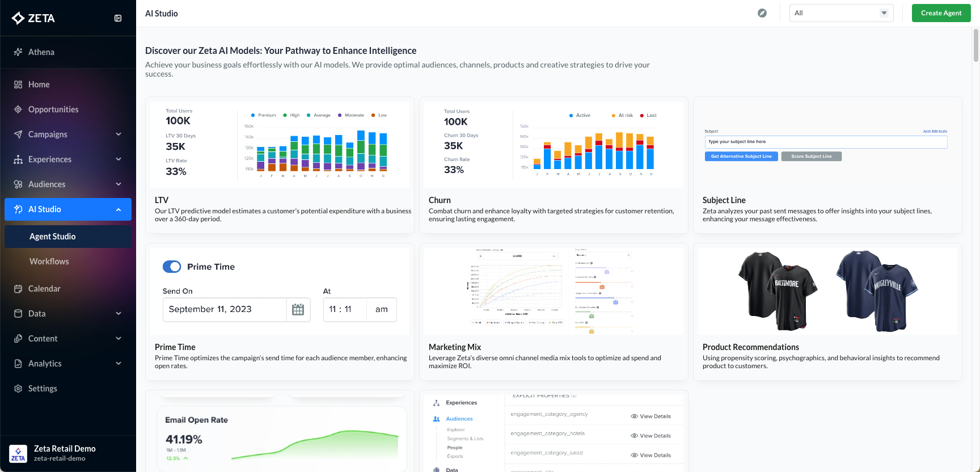Click the compass icon in top bar
Screen dimensions: 980x472
point(762,13)
